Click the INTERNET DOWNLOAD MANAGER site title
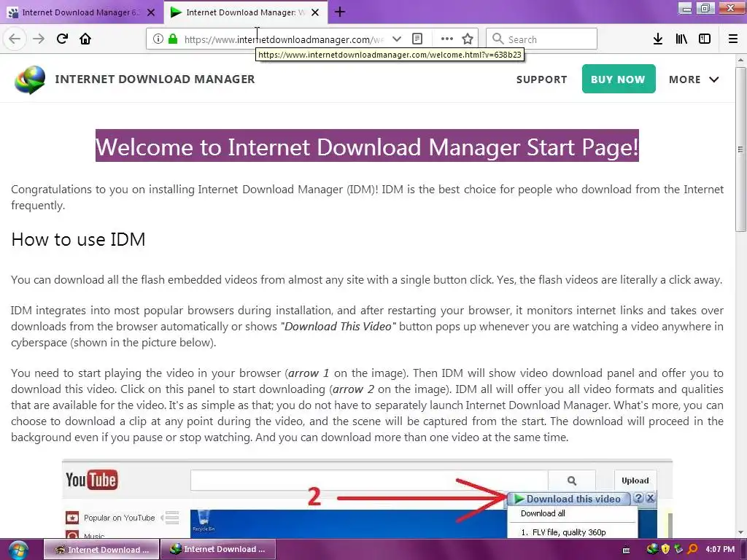This screenshot has width=747, height=560. click(155, 79)
